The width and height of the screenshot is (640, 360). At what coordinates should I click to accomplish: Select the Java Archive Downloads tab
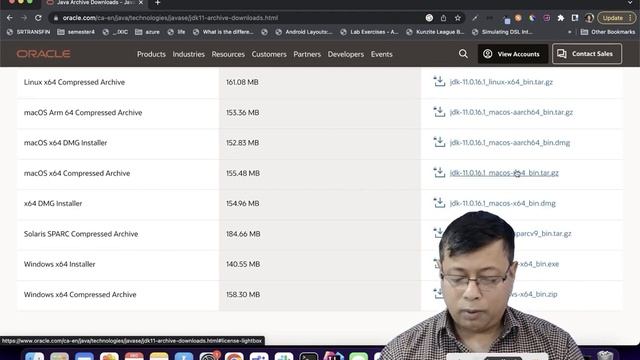[95, 3]
